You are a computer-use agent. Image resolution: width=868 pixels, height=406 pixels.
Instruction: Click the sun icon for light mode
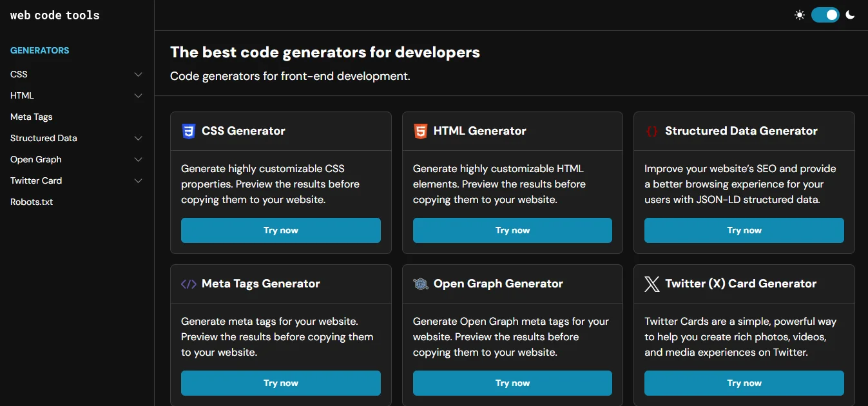point(800,14)
